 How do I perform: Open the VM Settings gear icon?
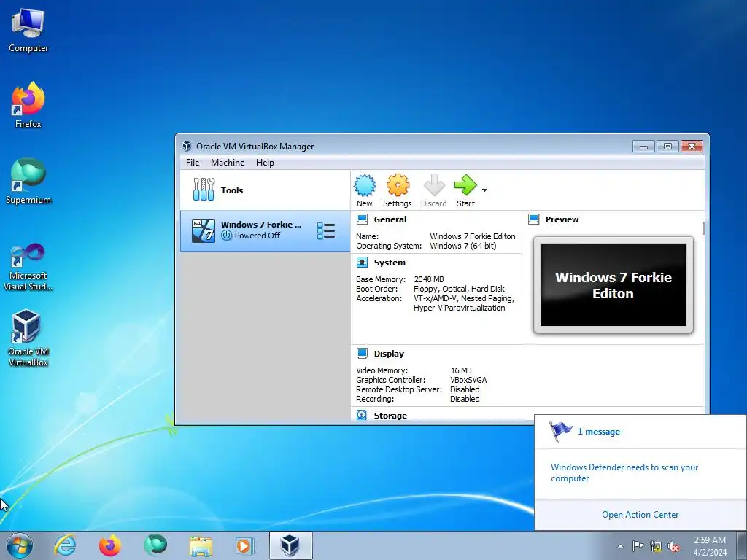pos(398,185)
